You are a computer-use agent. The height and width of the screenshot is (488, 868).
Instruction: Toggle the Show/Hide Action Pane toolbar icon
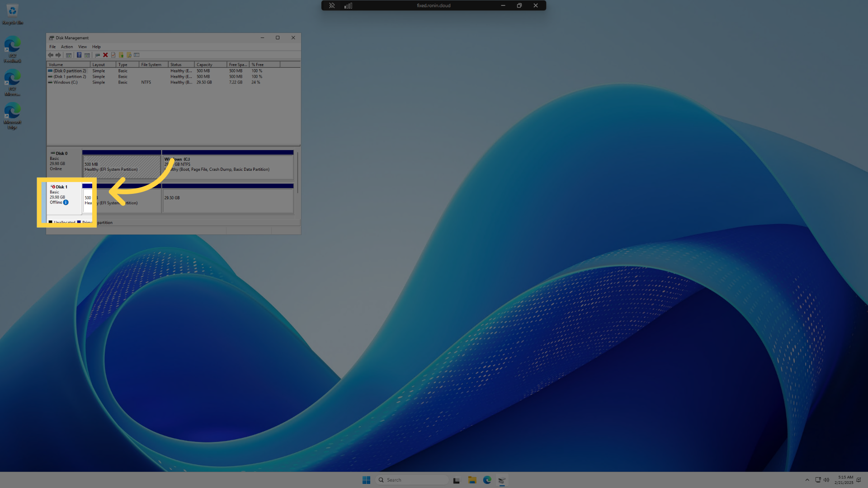[87, 55]
